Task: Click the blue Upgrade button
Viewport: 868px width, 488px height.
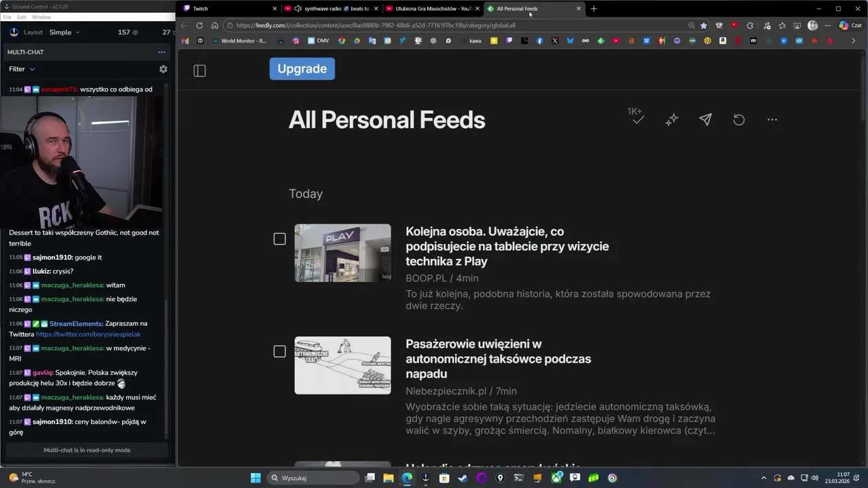Action: (x=302, y=69)
